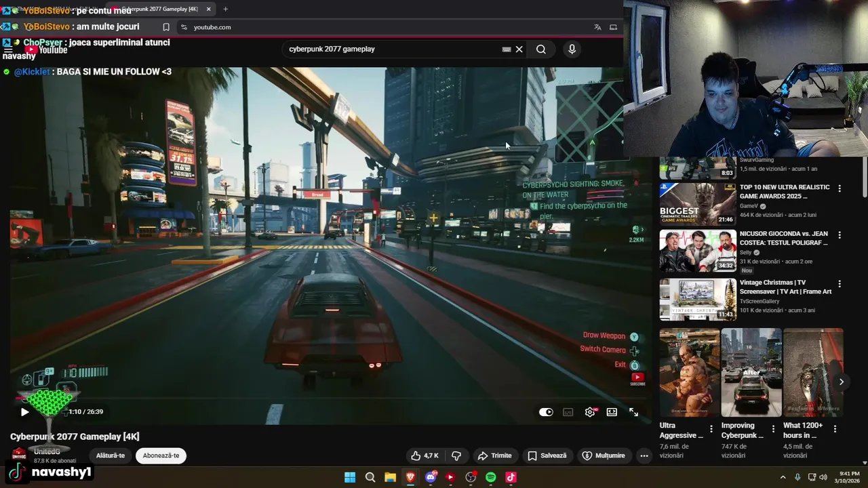The height and width of the screenshot is (488, 868).
Task: Run search with magnifier button
Action: click(x=541, y=49)
